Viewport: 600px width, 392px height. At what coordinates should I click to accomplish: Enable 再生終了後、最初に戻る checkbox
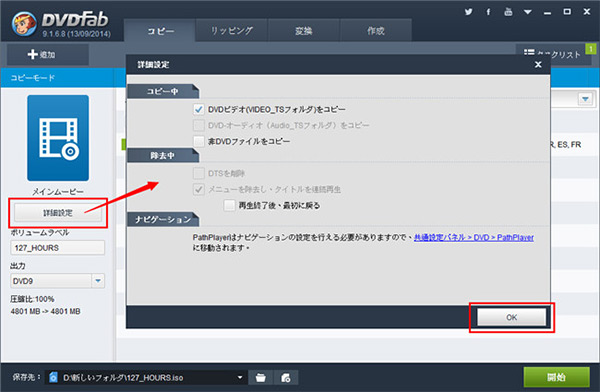coord(229,206)
